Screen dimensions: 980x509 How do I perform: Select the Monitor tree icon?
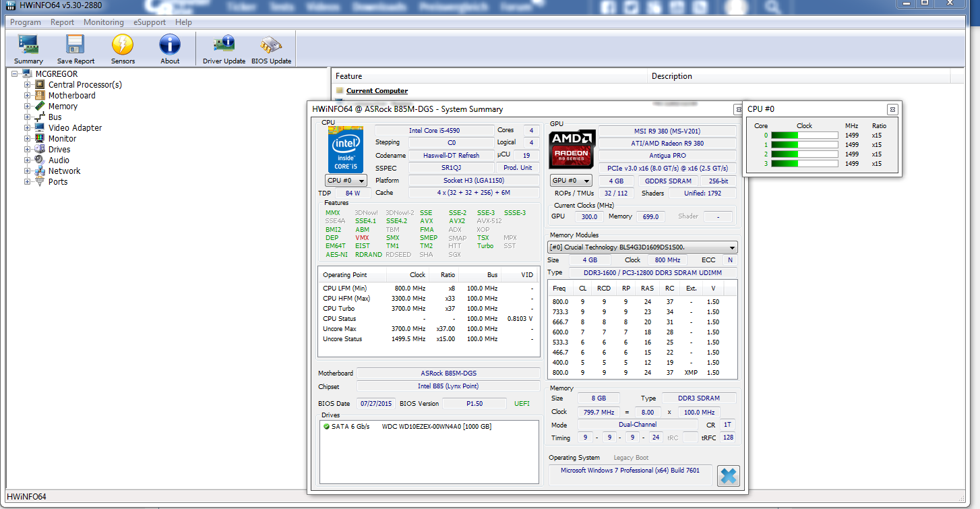click(x=40, y=139)
